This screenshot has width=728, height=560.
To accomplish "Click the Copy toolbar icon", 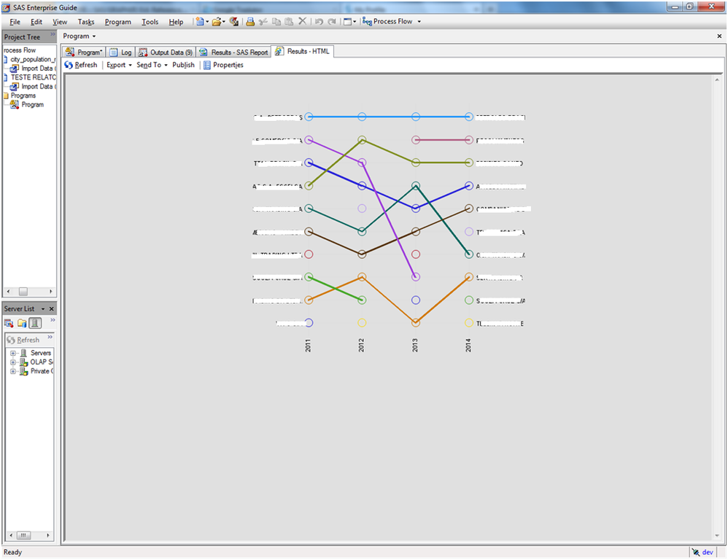I will [x=276, y=21].
